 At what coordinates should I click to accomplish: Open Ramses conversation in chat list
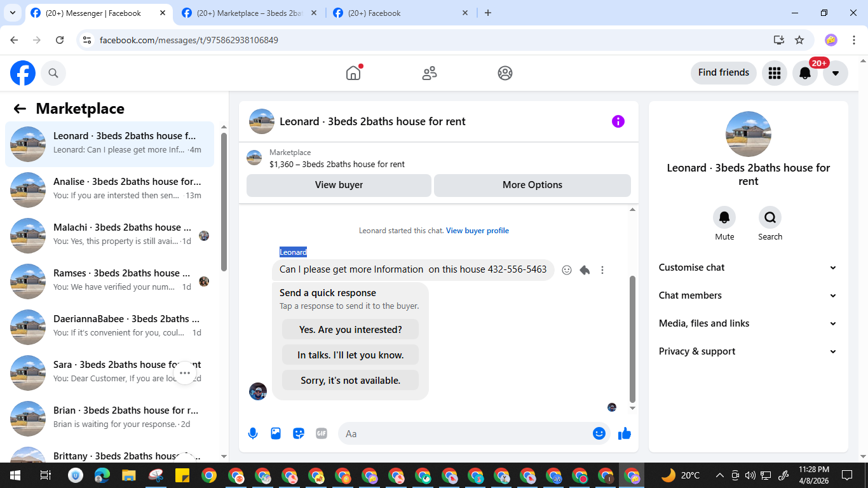pos(109,281)
